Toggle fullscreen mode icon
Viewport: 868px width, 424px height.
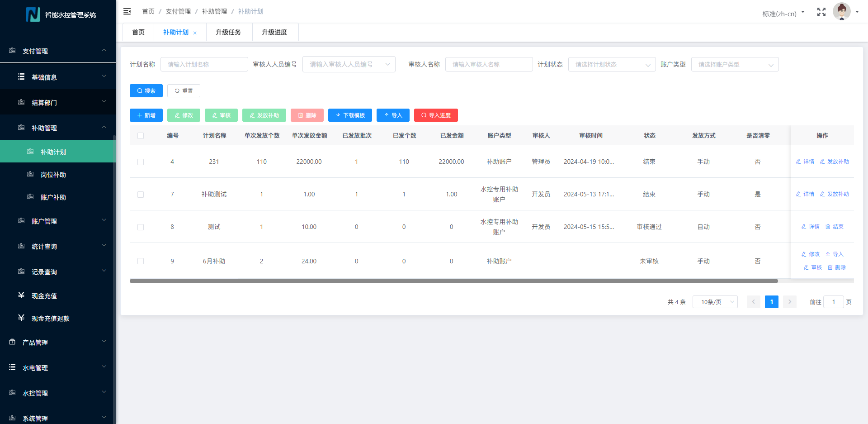coord(821,12)
